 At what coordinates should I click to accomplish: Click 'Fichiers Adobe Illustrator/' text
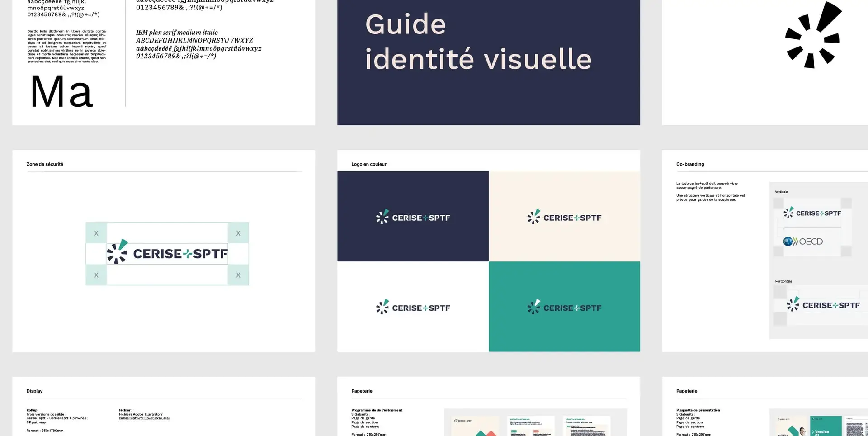click(141, 414)
